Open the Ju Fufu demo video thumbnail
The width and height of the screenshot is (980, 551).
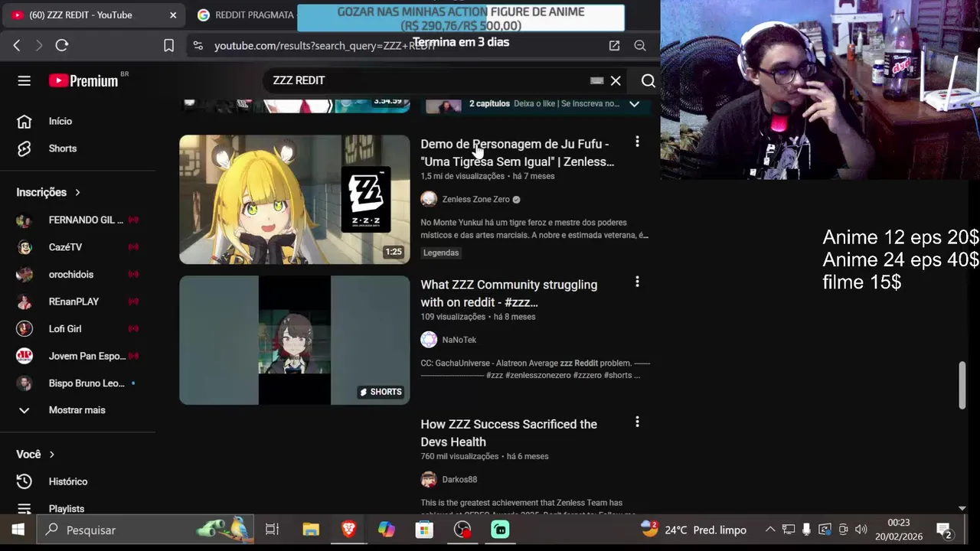(295, 200)
